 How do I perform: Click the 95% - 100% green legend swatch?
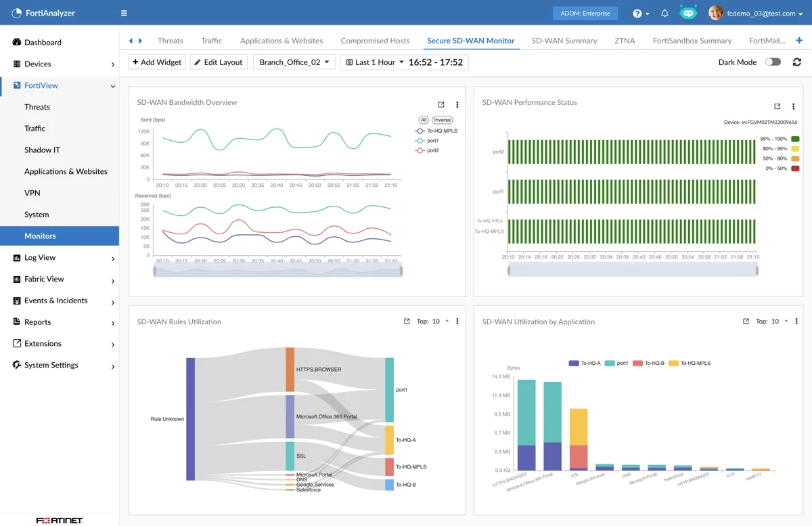[795, 139]
